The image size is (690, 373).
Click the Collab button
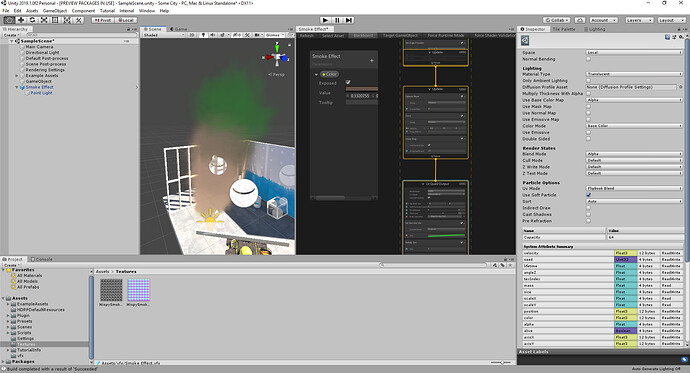coord(557,20)
